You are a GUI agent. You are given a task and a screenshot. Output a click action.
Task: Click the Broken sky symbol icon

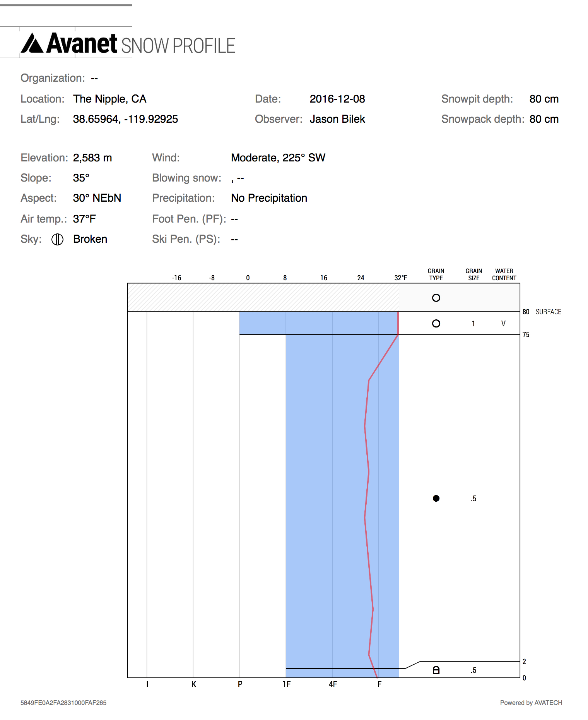57,240
